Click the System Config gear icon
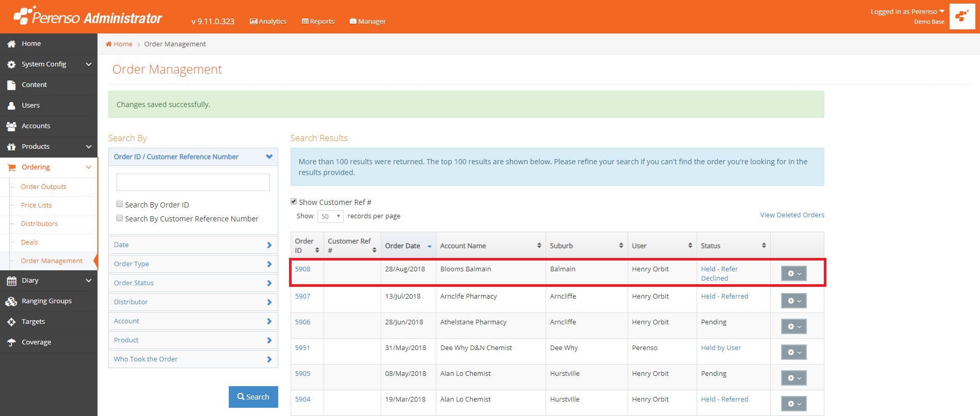Screen dimensions: 980x416 pos(11,64)
